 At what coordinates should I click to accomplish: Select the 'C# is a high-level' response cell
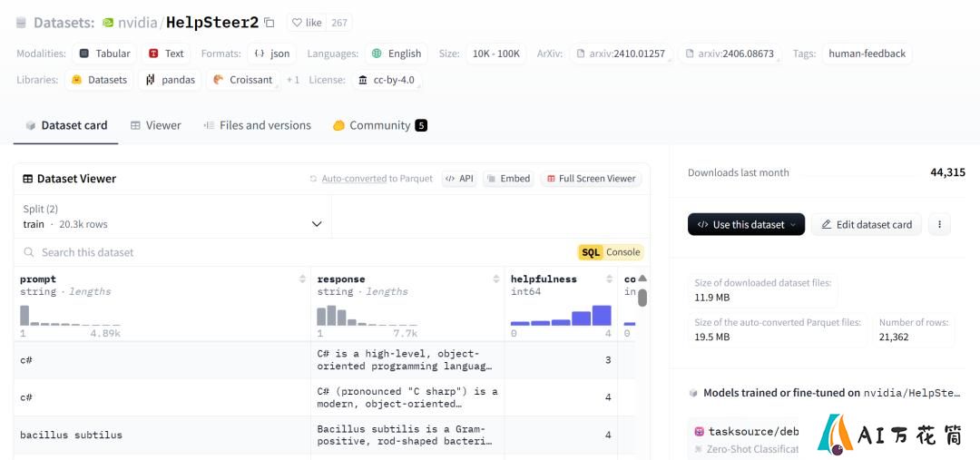point(407,360)
